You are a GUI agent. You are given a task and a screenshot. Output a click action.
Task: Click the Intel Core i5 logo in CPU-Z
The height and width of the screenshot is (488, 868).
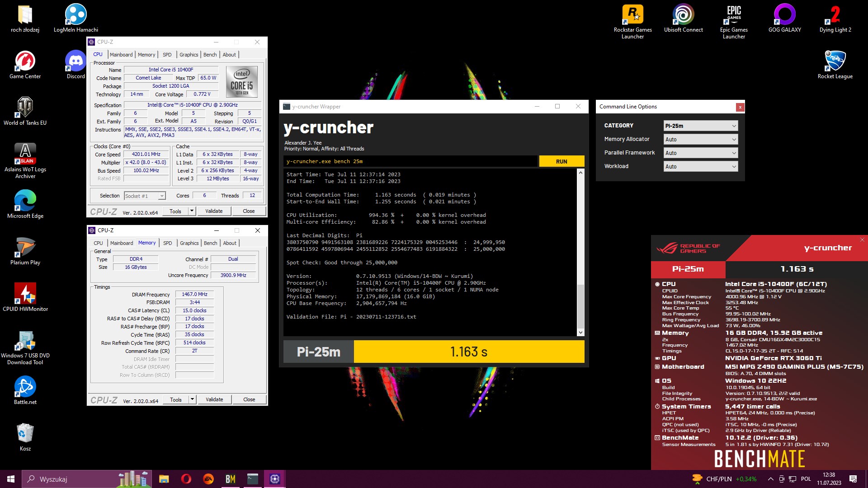click(241, 82)
